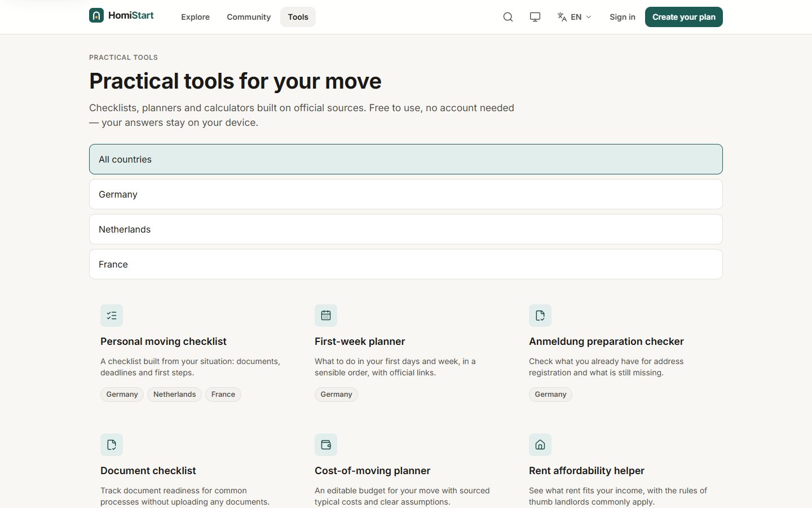
Task: Click Germany tag under First-week planner
Action: click(x=336, y=395)
